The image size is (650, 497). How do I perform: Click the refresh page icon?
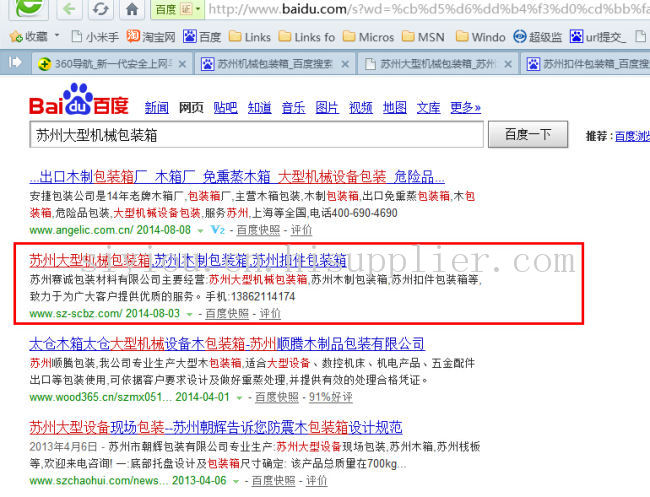point(100,9)
